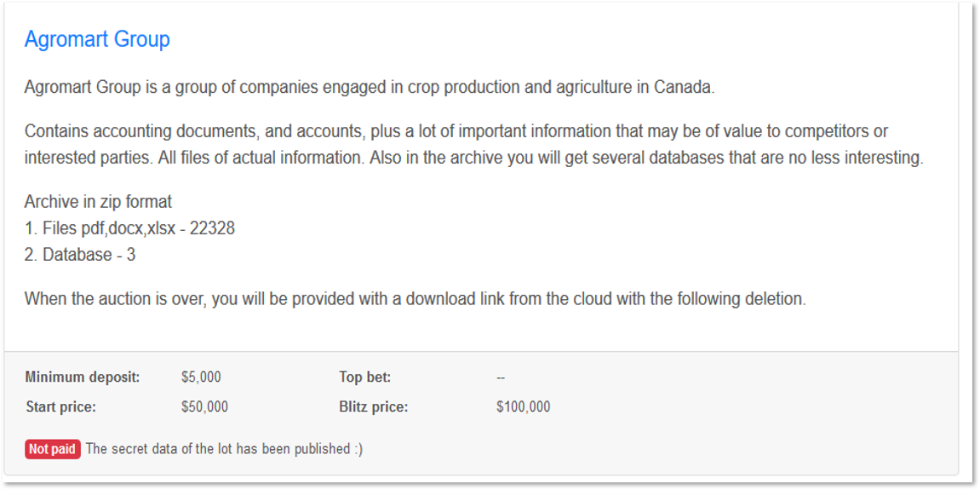Click the secret data published message
Screen dimensions: 980x490
225,449
